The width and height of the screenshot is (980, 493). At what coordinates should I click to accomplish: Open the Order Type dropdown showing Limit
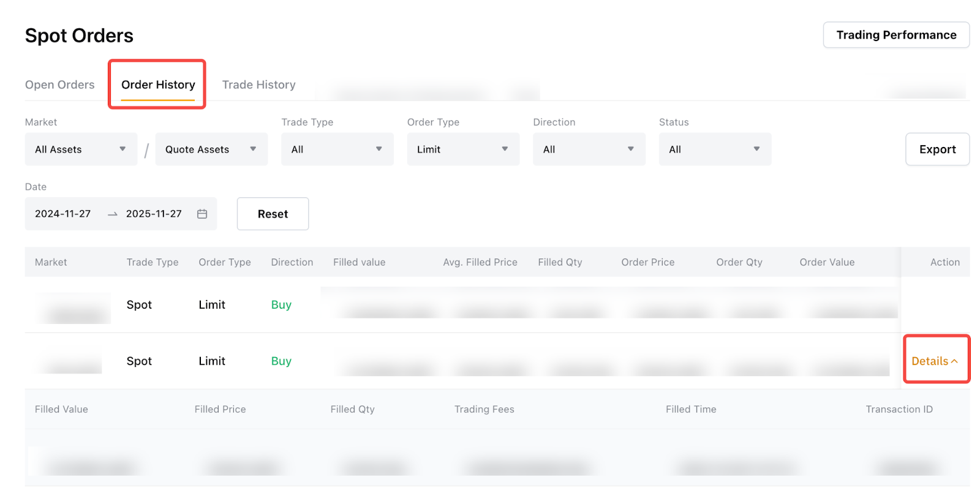(x=463, y=149)
